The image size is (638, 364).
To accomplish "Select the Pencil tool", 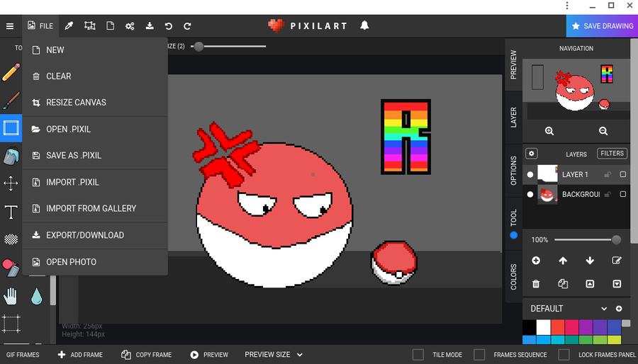I will tap(11, 72).
